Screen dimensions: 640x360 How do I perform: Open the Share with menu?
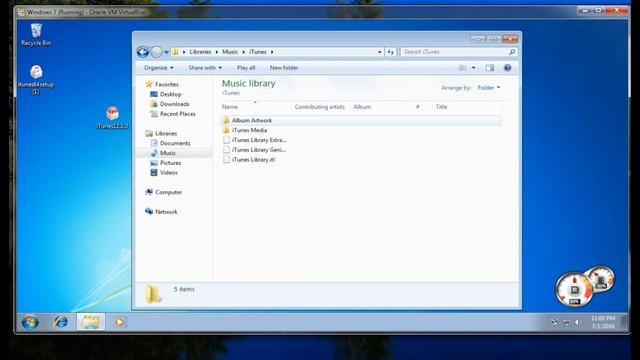coord(205,68)
